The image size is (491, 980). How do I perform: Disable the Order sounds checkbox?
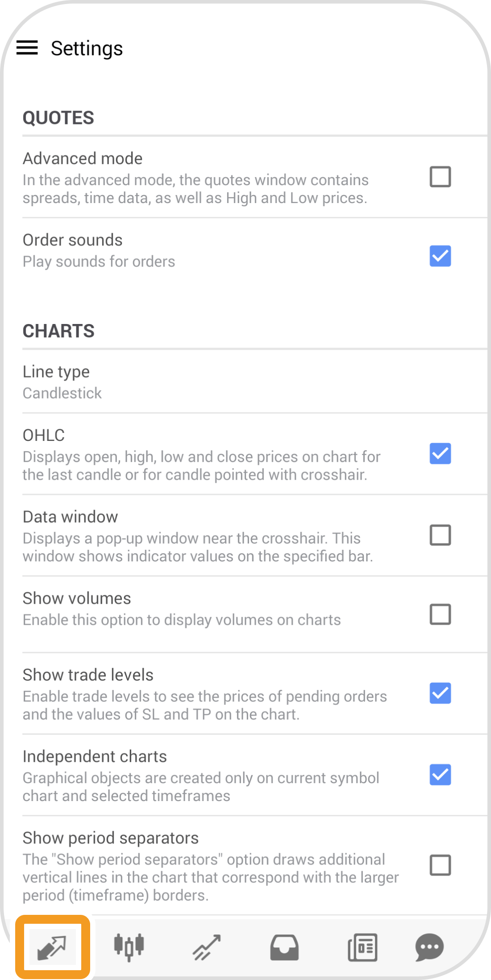(x=440, y=256)
